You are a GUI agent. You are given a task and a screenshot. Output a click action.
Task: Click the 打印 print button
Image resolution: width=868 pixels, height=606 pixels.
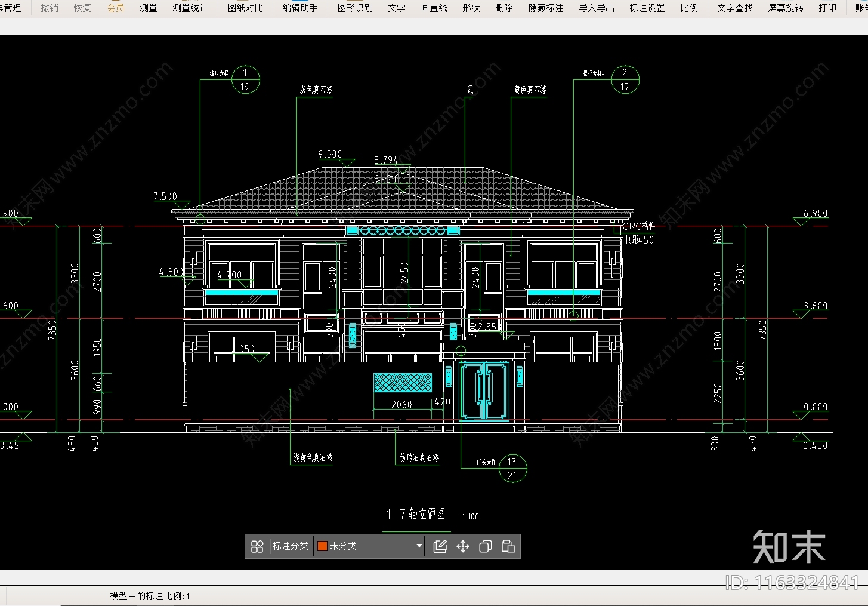[827, 8]
